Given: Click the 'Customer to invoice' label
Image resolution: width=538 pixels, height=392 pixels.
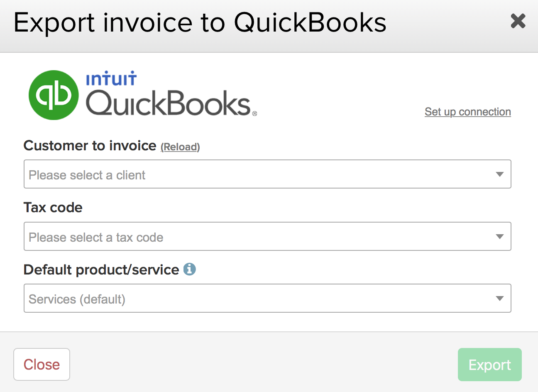Looking at the screenshot, I should (90, 146).
